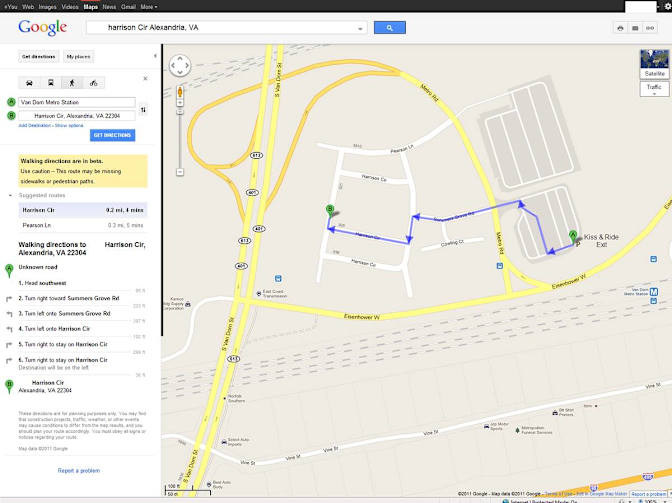This screenshot has width=672, height=503.
Task: Click the link chain icon
Action: point(650,28)
